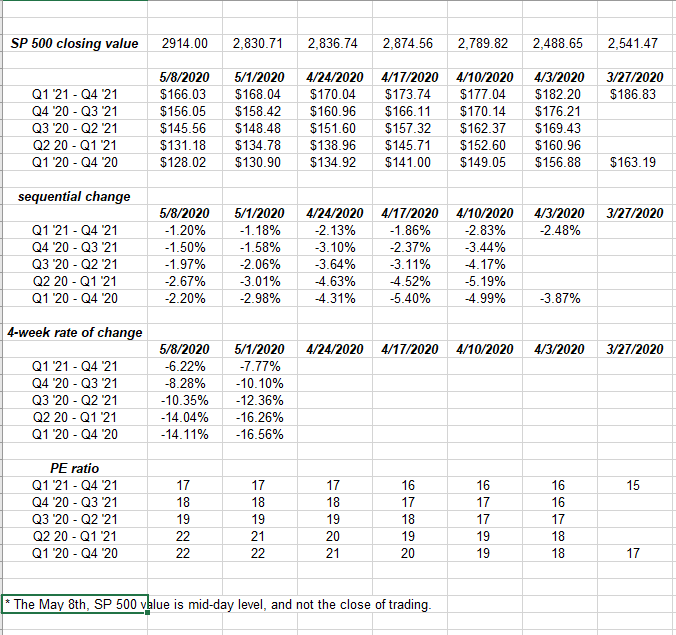This screenshot has height=635, width=676.
Task: Select the 'PE ratio' heading cell
Action: (75, 469)
